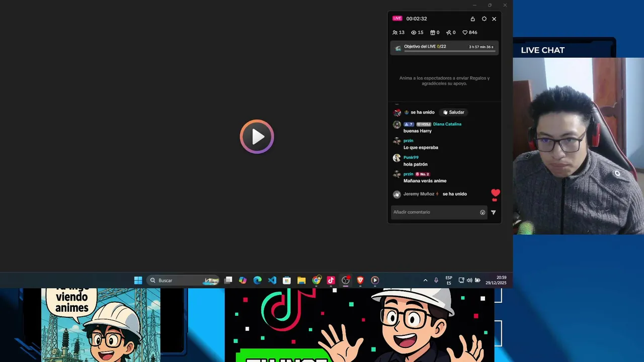
Task: Click Punk99's avatar in chat
Action: tap(397, 158)
